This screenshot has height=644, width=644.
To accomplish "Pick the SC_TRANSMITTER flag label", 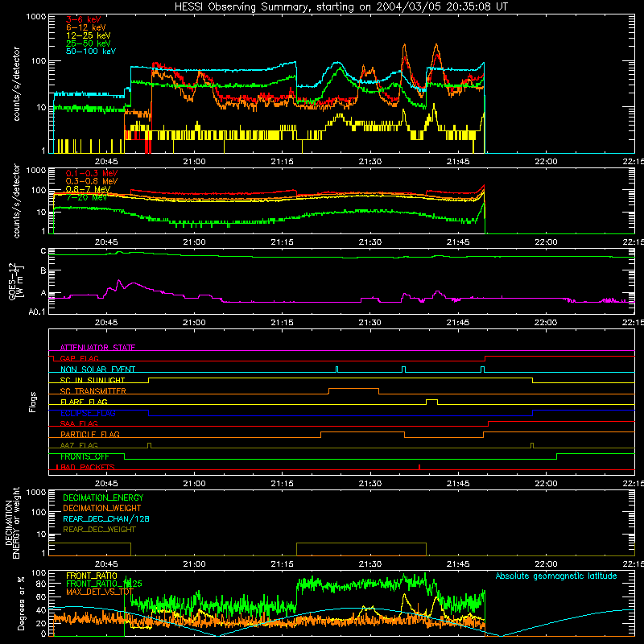I will click(x=93, y=391).
